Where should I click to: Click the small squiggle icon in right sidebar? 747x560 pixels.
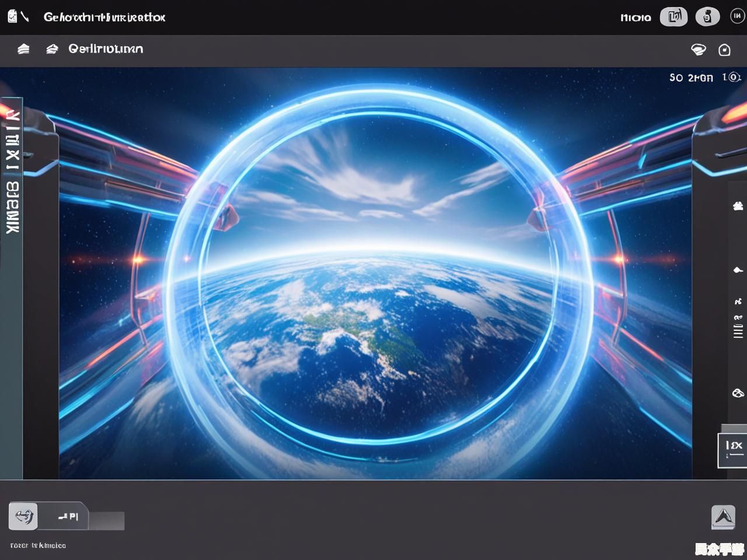point(738,302)
